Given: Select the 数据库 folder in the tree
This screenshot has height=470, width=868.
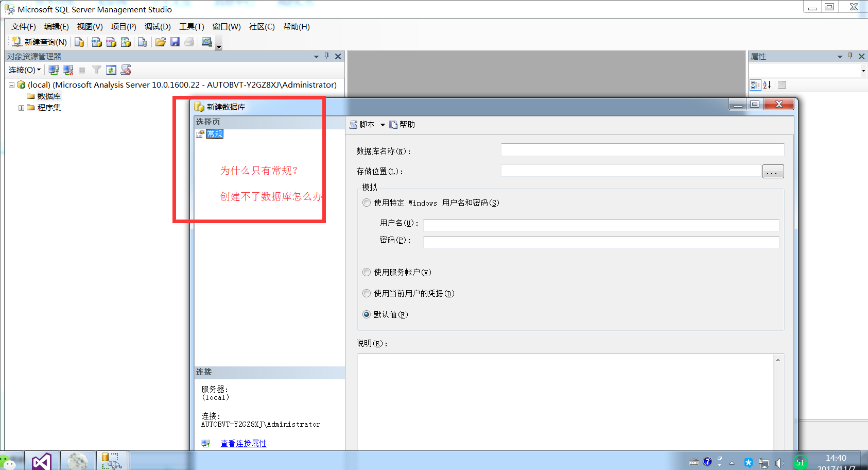Looking at the screenshot, I should pos(49,96).
